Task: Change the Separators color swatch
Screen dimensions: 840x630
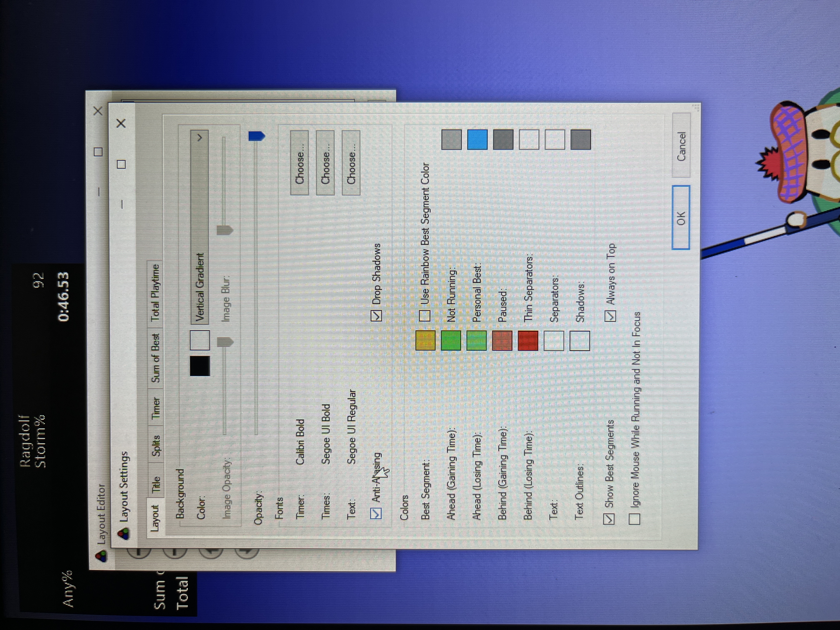Action: pos(555,139)
